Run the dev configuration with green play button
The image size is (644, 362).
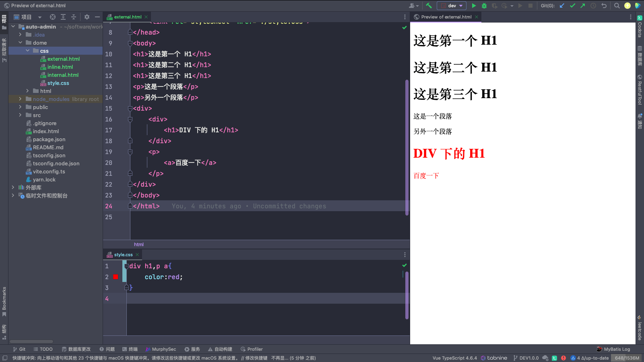tap(474, 6)
